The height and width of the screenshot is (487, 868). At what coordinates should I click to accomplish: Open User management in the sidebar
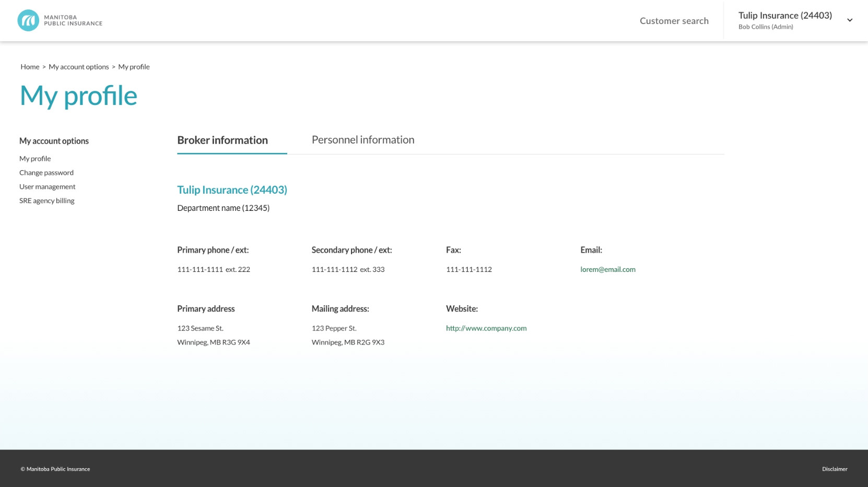[x=47, y=187]
